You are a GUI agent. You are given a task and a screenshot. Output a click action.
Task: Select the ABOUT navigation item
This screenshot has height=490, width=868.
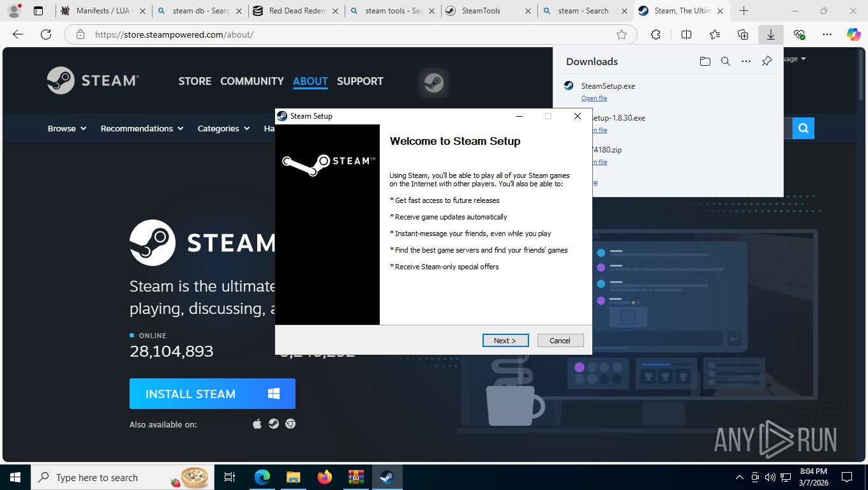pos(310,81)
